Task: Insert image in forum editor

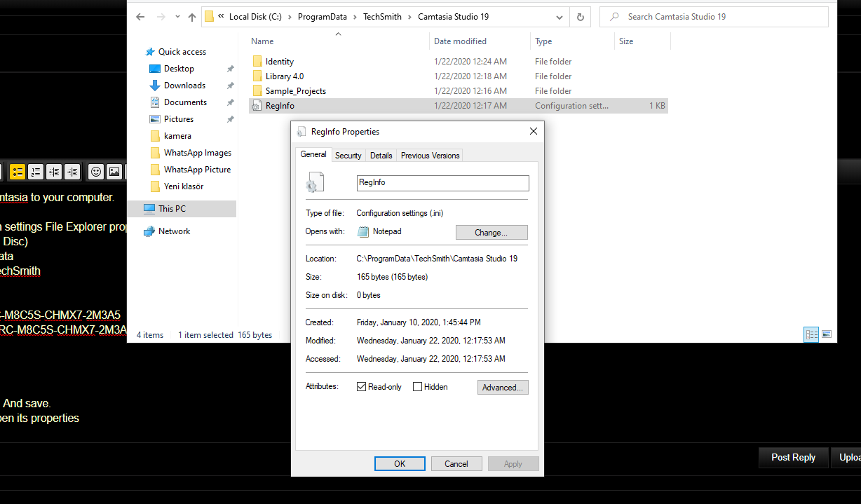Action: 114,172
